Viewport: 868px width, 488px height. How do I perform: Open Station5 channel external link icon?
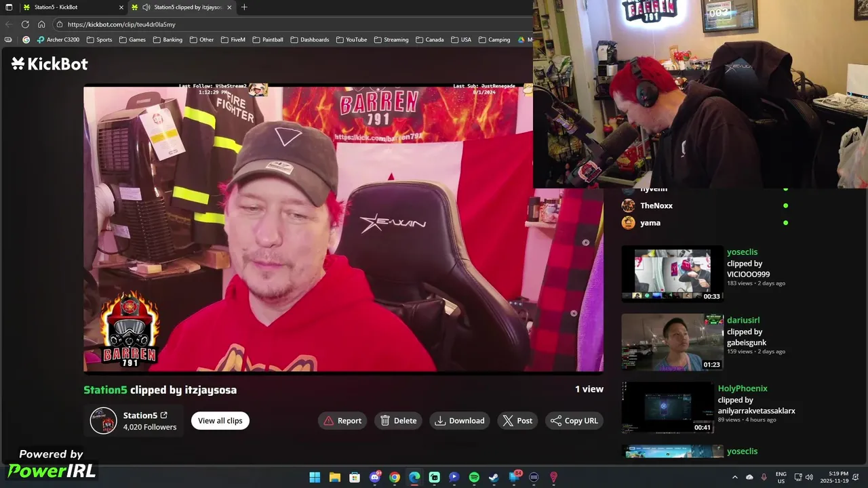pyautogui.click(x=163, y=415)
